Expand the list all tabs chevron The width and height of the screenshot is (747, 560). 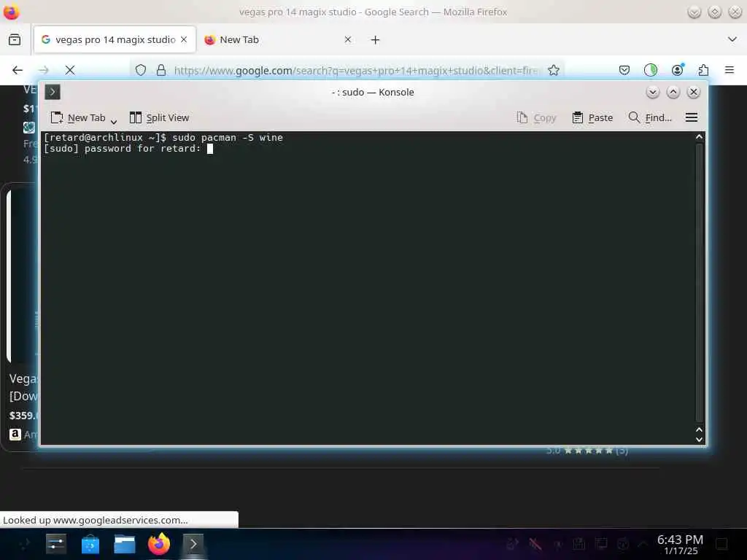732,39
